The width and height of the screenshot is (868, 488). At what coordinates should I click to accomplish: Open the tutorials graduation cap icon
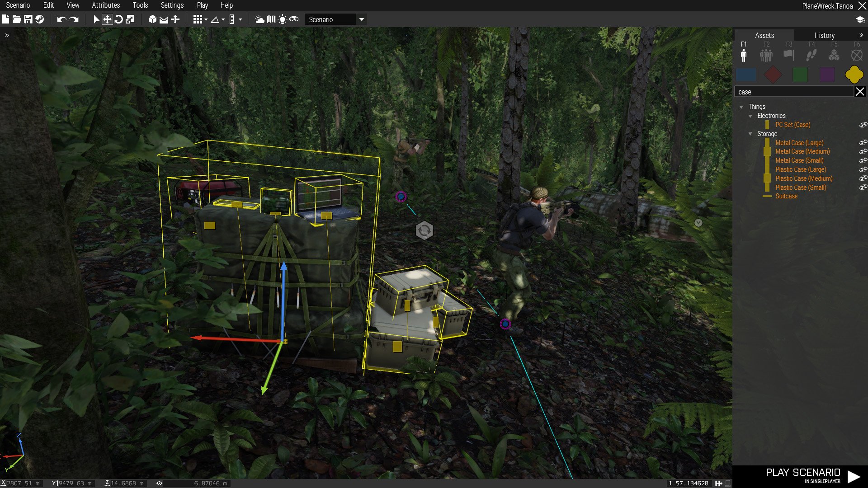pyautogui.click(x=860, y=19)
